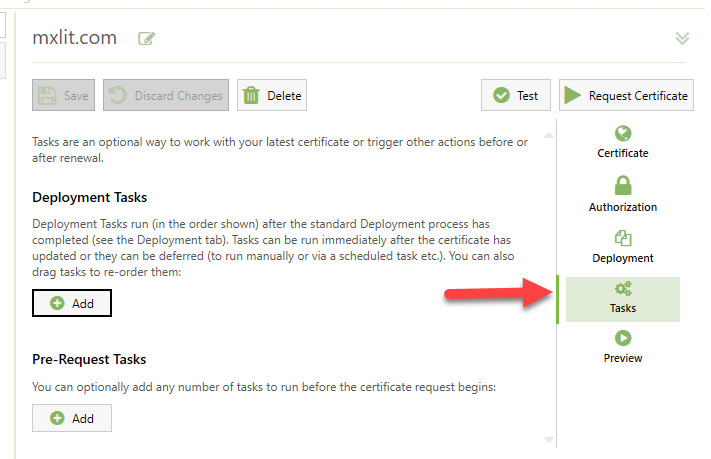Add a new Pre-Request Task
The image size is (711, 459).
(x=72, y=418)
